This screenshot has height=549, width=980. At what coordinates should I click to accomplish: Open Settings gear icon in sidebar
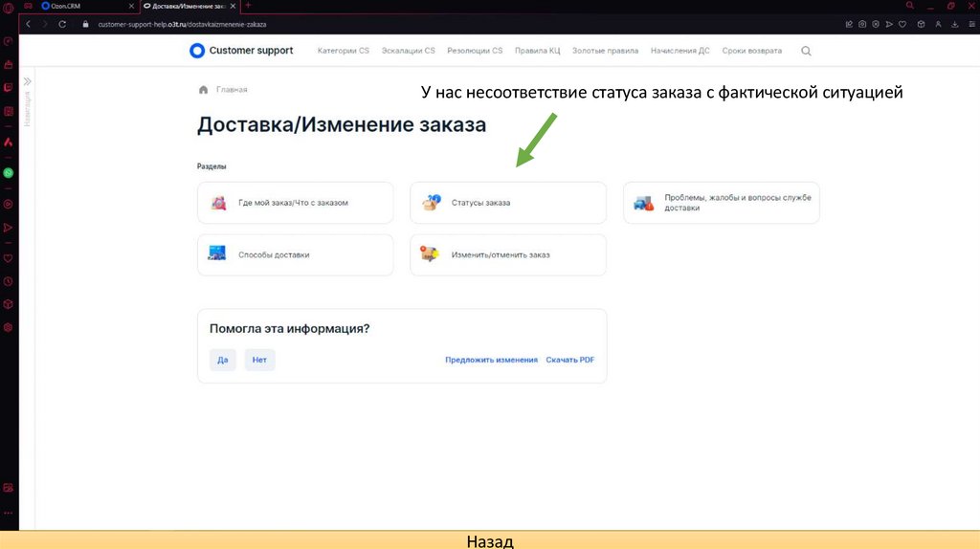click(x=8, y=327)
